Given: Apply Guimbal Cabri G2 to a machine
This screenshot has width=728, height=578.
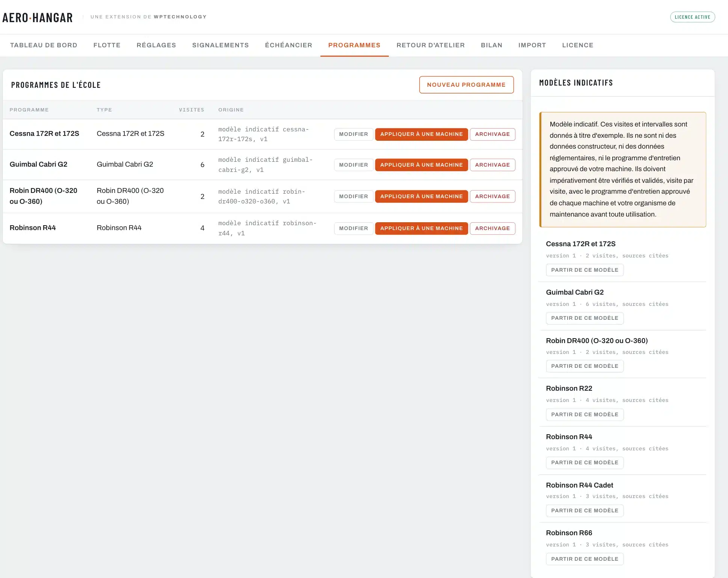Looking at the screenshot, I should pyautogui.click(x=421, y=165).
